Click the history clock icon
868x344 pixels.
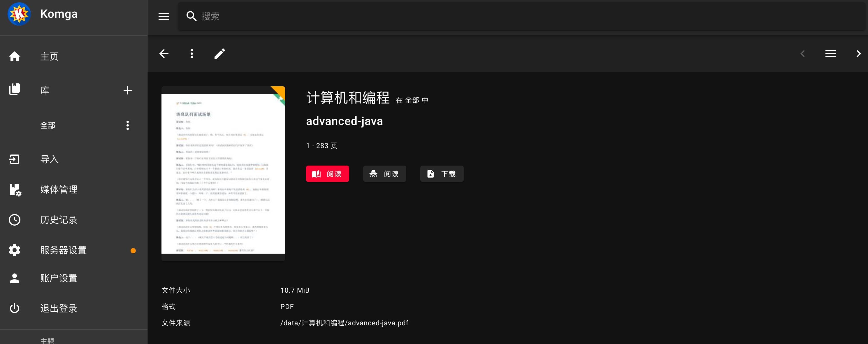pyautogui.click(x=15, y=220)
